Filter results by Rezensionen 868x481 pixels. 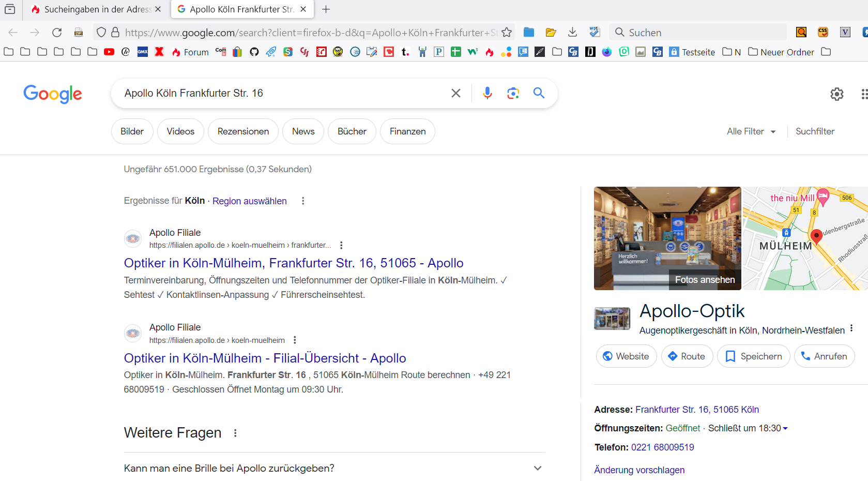pyautogui.click(x=243, y=131)
